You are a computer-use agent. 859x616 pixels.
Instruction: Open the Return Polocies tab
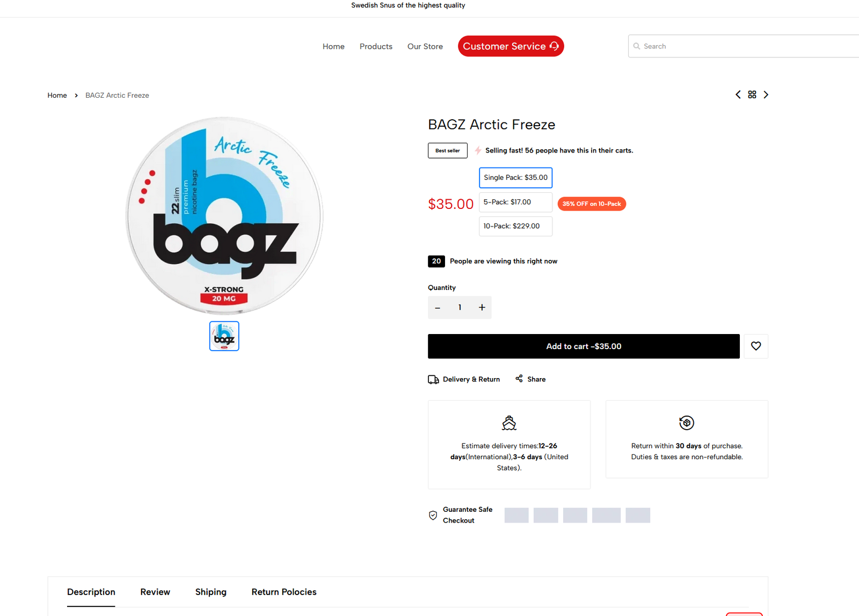tap(283, 592)
